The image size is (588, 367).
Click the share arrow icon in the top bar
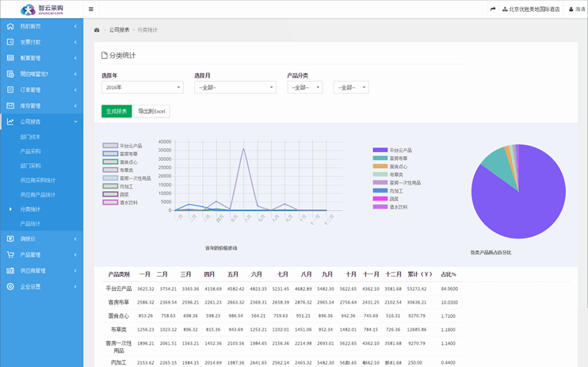click(493, 10)
